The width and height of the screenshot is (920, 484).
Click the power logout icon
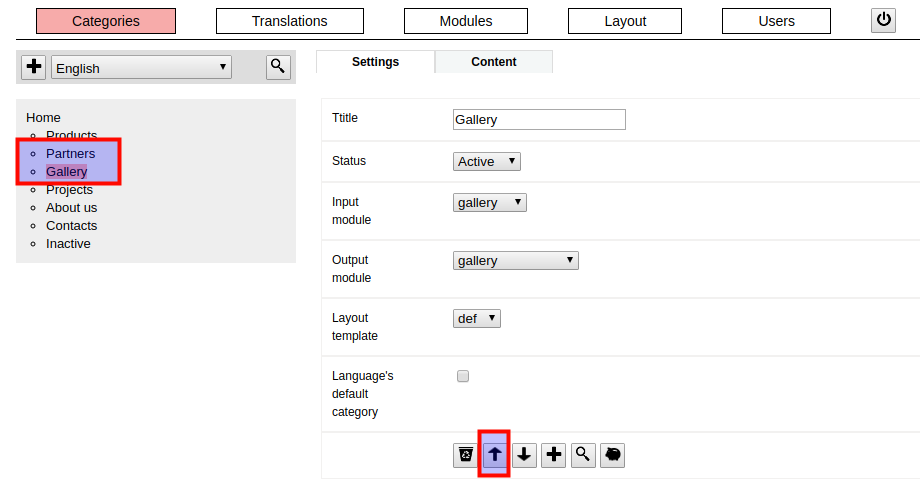[x=883, y=21]
